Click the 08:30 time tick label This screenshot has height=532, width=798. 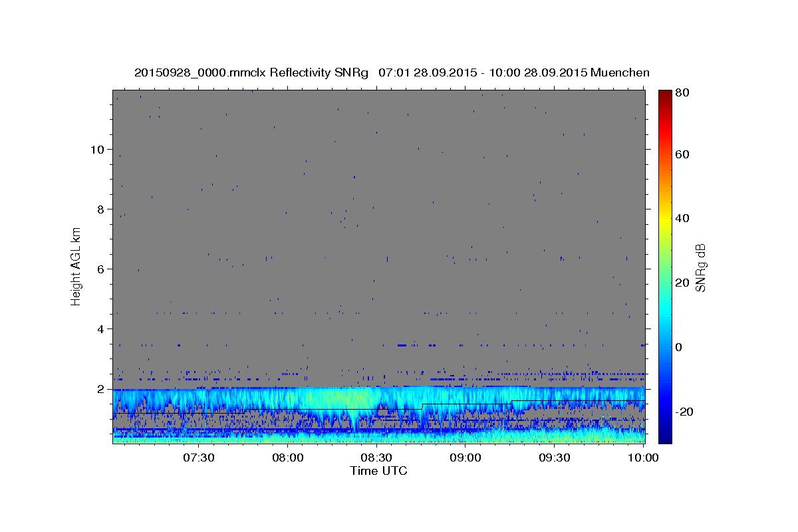[376, 458]
